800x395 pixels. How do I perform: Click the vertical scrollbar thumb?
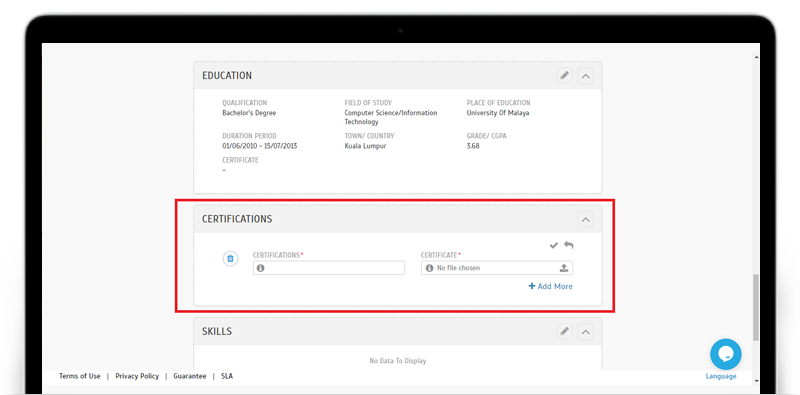tap(756, 307)
